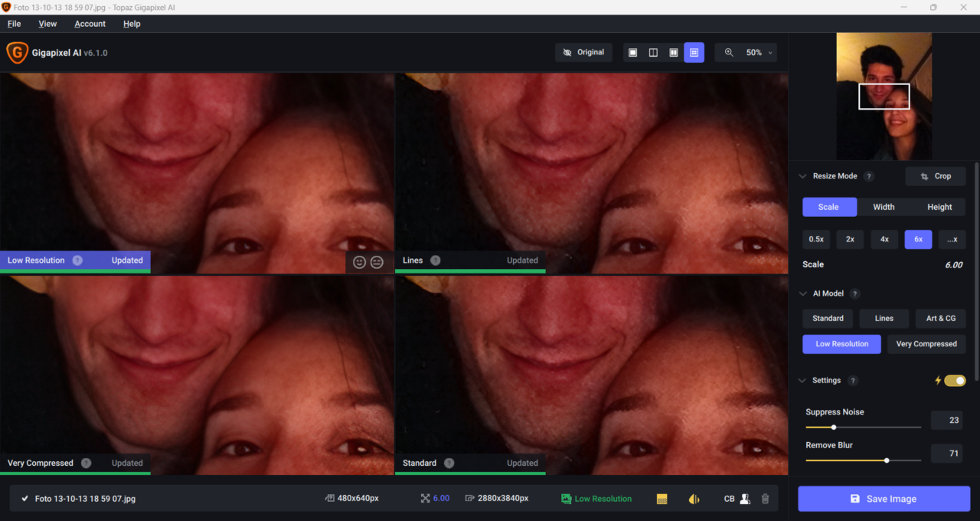Select the side-by-side view layout icon

click(674, 53)
